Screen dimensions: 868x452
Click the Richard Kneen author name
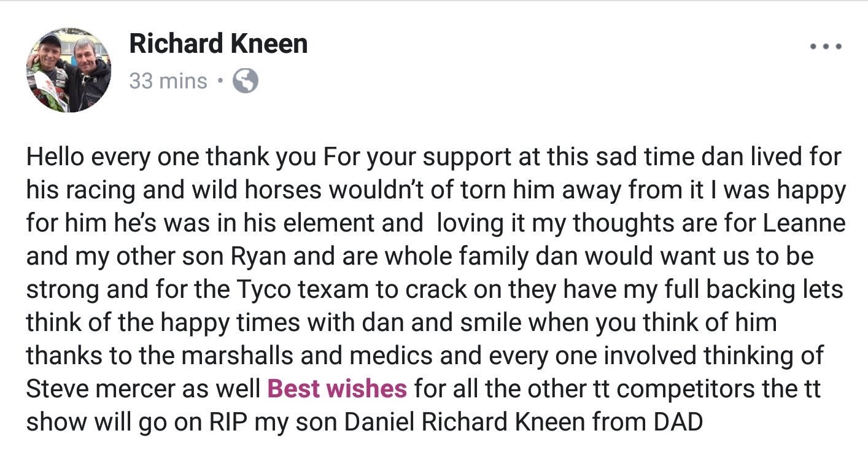tap(218, 44)
